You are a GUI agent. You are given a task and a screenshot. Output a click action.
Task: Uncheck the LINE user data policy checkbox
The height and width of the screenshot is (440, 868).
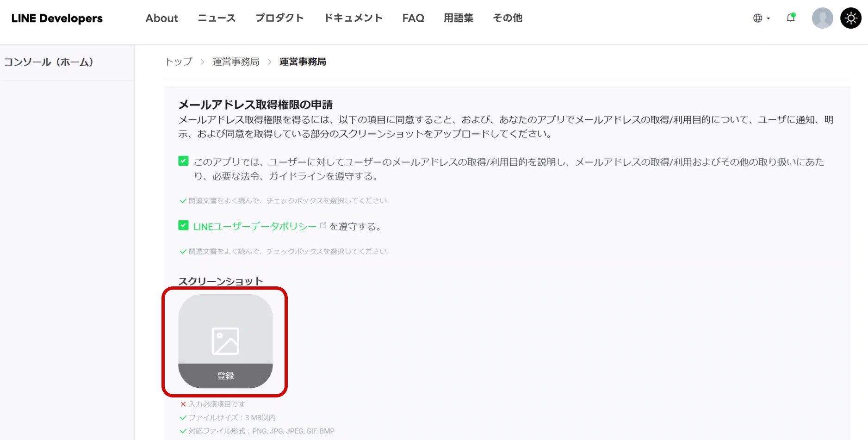click(183, 225)
